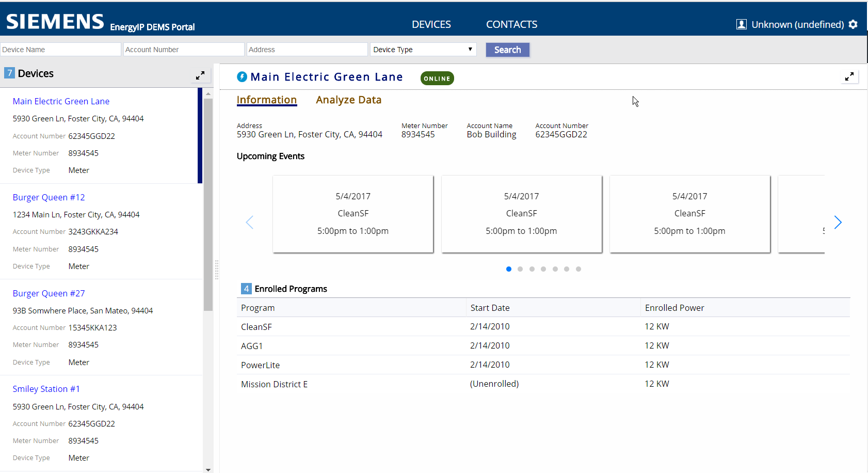Click account name Bob Building
868x473 pixels.
491,134
